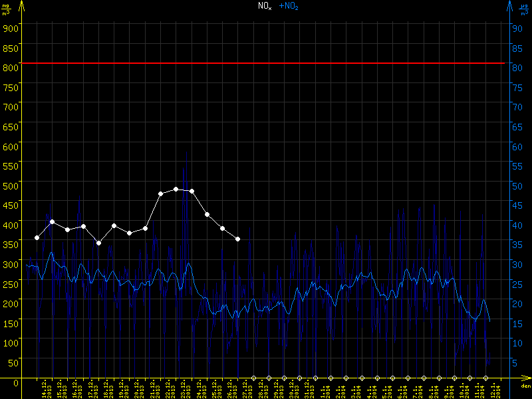Click the 900 value on left axis
This screenshot has height=399, width=532.
[11, 28]
